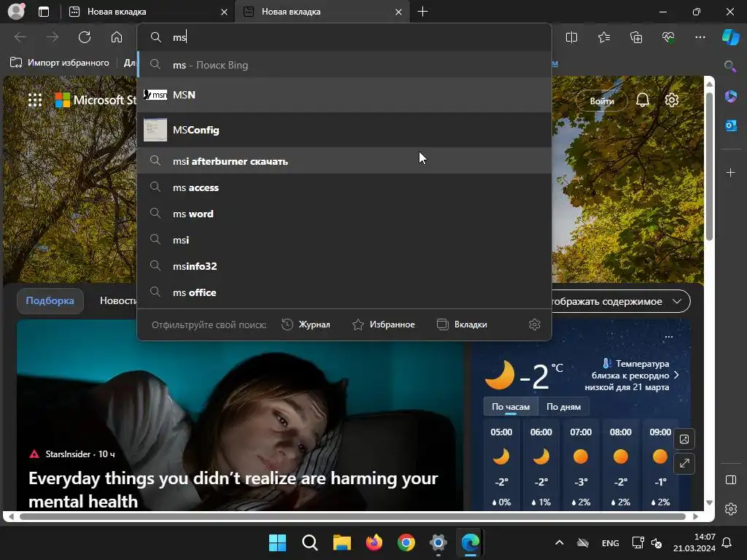Add a sidebar app with plus
Viewport: 747px width, 560px height.
pyautogui.click(x=730, y=172)
